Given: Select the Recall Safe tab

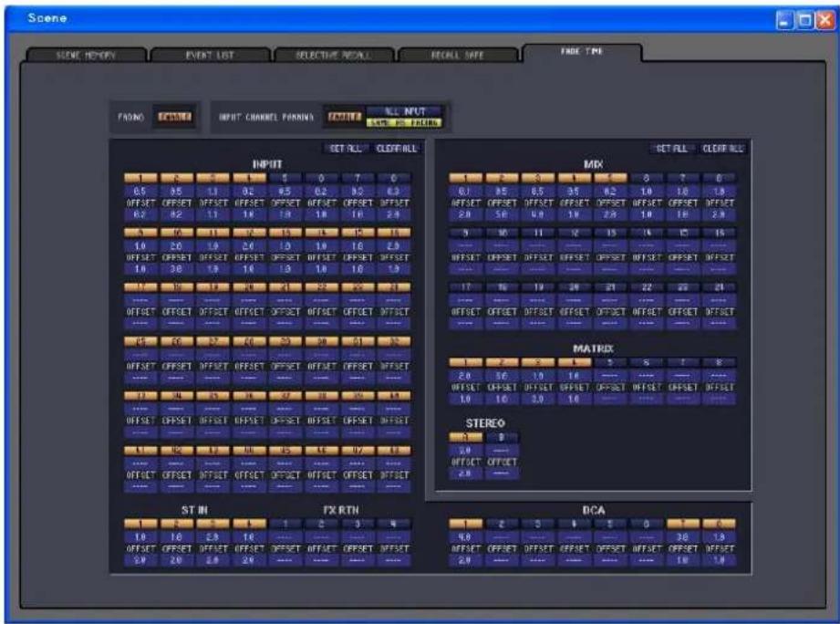Looking at the screenshot, I should pyautogui.click(x=458, y=55).
